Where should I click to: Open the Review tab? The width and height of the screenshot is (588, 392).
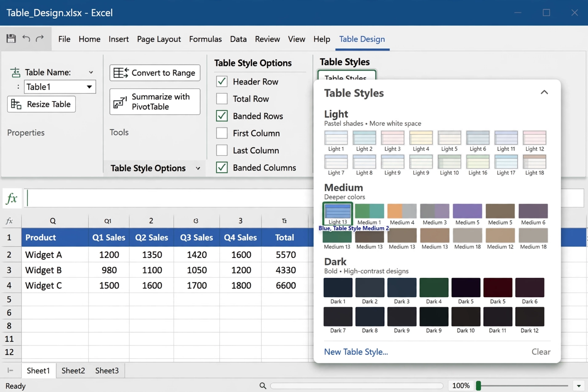[x=267, y=39]
